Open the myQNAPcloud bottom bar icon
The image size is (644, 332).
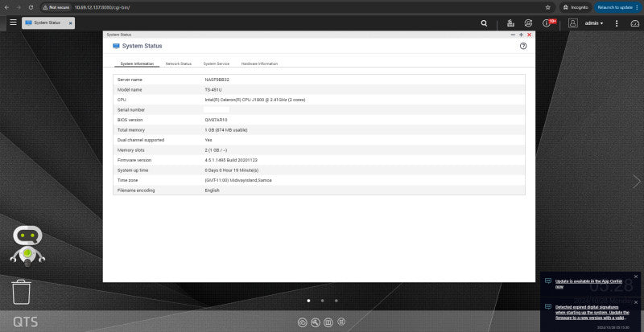tap(303, 322)
